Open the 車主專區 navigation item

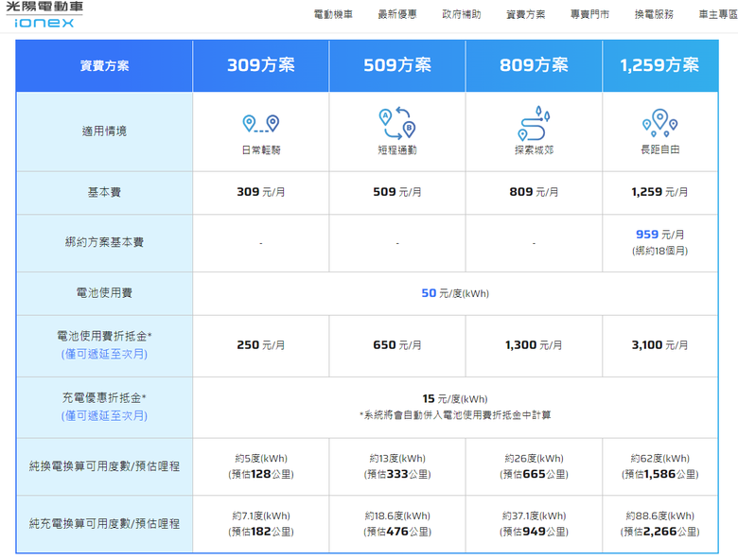click(x=718, y=14)
